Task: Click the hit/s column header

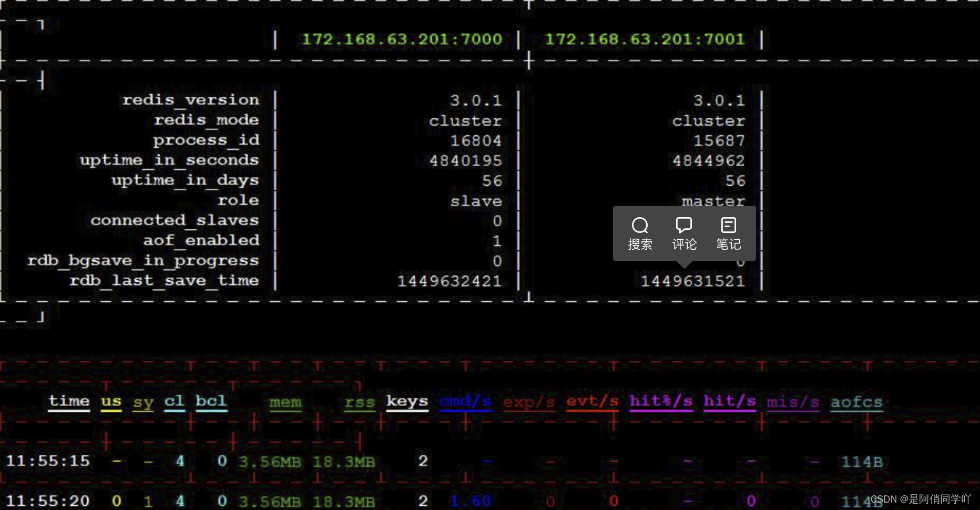Action: pyautogui.click(x=730, y=402)
